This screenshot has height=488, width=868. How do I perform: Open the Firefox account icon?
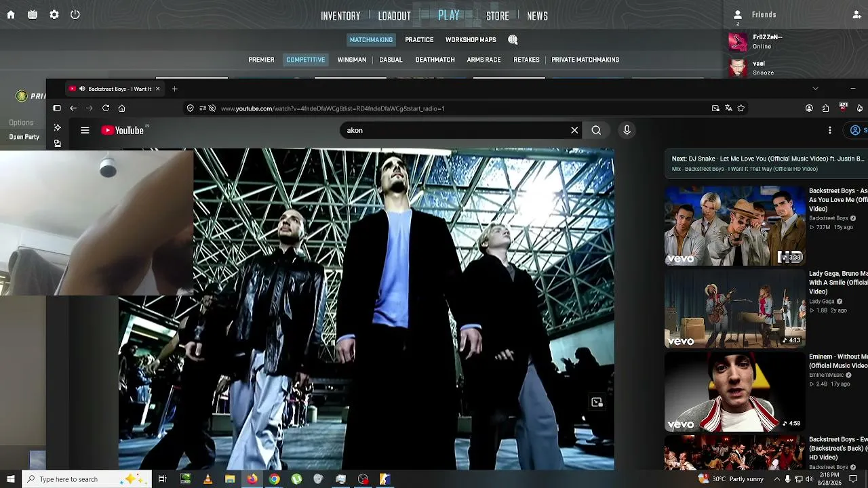coord(809,108)
